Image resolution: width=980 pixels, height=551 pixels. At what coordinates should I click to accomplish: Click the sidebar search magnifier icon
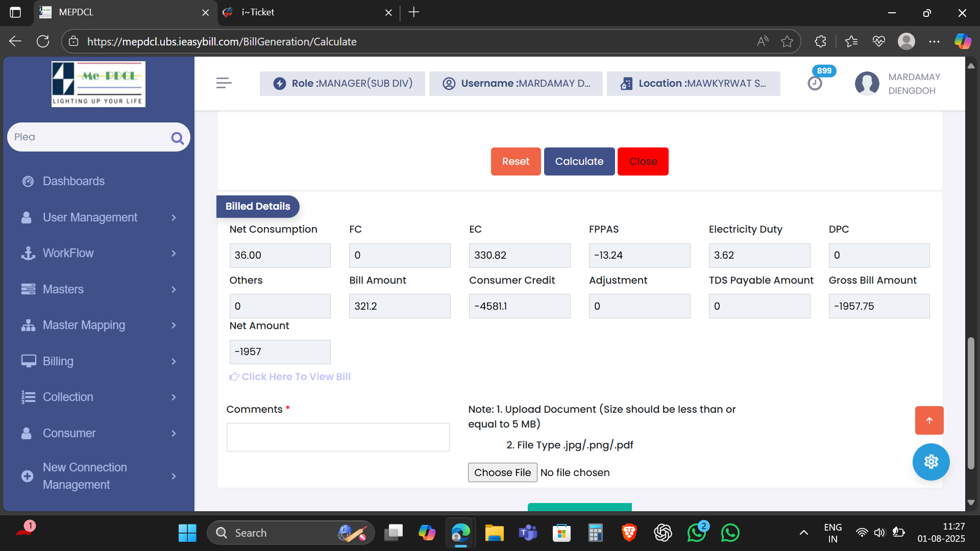coord(177,138)
